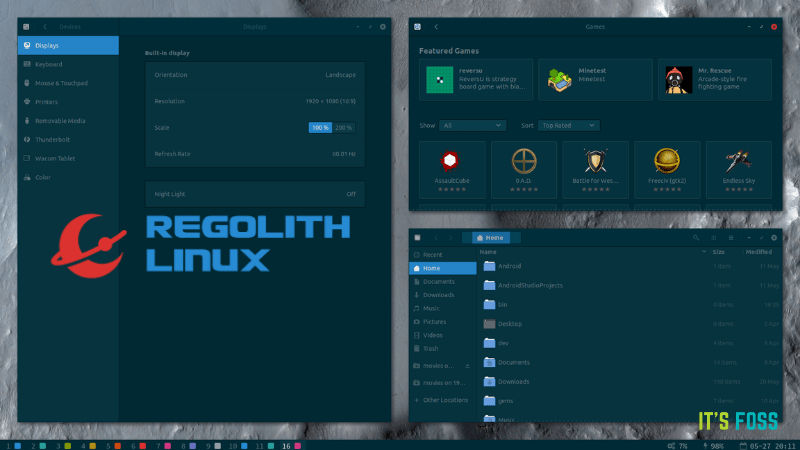Open the hamburger menu in Files
The image size is (800, 450).
[x=731, y=238]
